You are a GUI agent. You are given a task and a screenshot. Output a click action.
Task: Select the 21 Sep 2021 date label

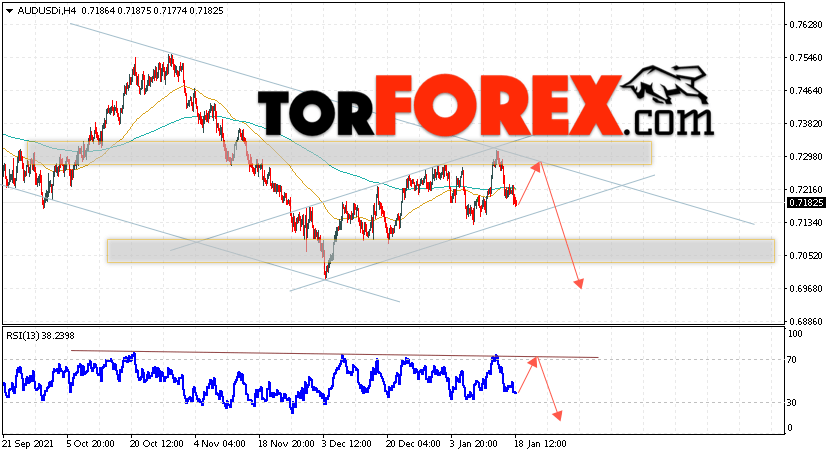(29, 443)
